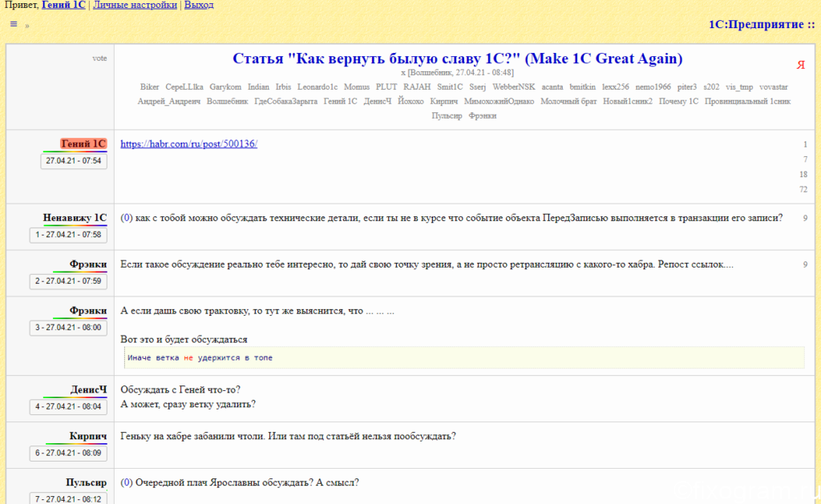This screenshot has width=821, height=504.
Task: Select participant Garykom
Action: (x=225, y=87)
